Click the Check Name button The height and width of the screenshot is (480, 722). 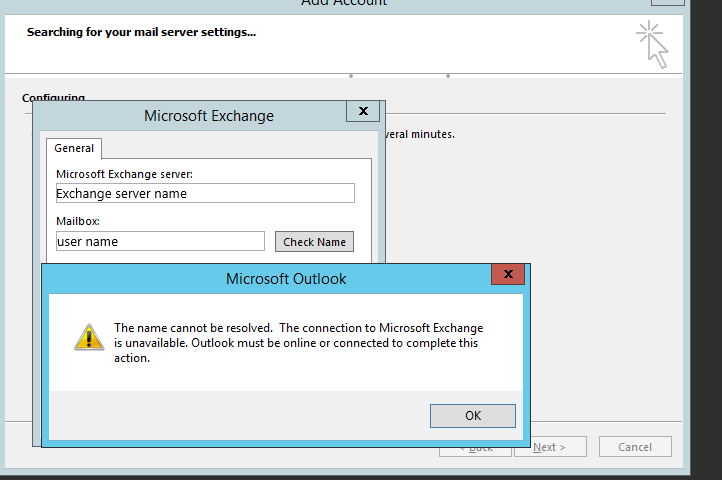314,242
